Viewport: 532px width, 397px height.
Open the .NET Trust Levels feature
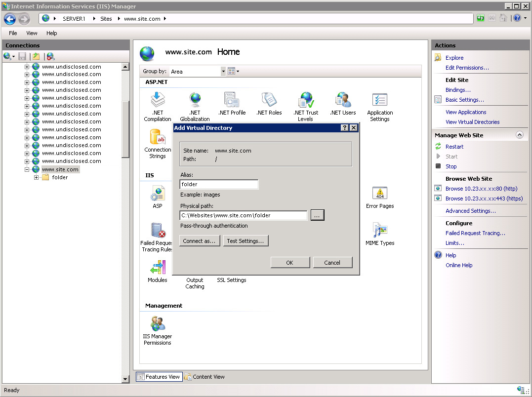click(306, 107)
